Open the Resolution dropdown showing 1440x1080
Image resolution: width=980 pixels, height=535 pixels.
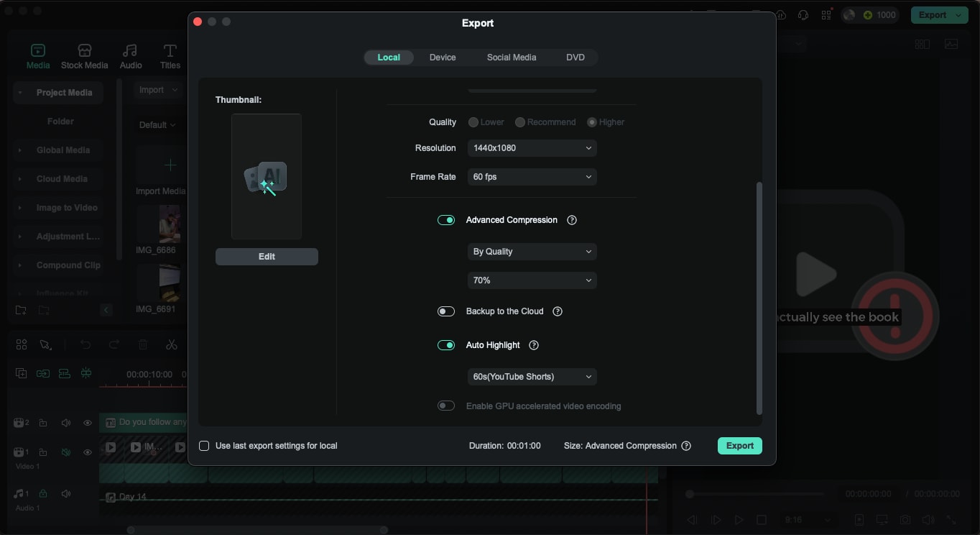click(532, 148)
